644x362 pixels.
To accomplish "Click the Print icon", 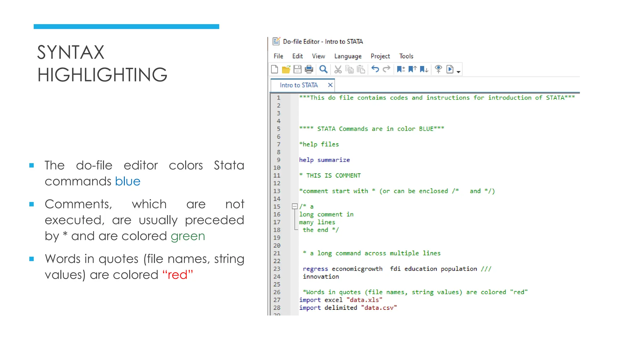I will point(309,69).
